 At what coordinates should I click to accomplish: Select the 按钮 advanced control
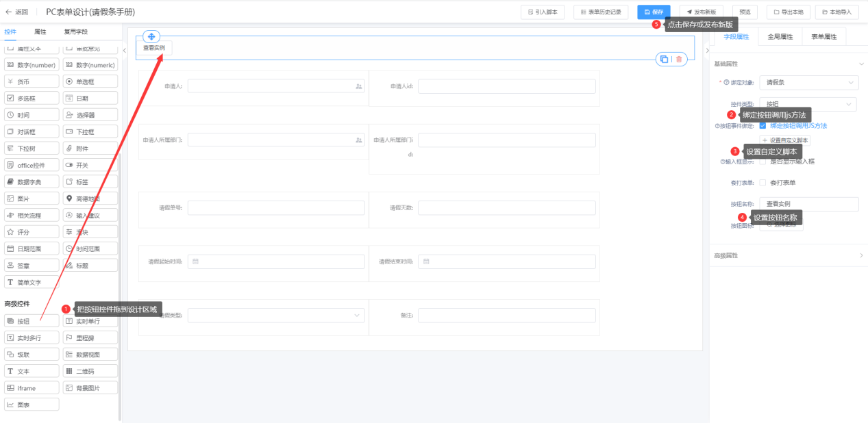coord(32,321)
